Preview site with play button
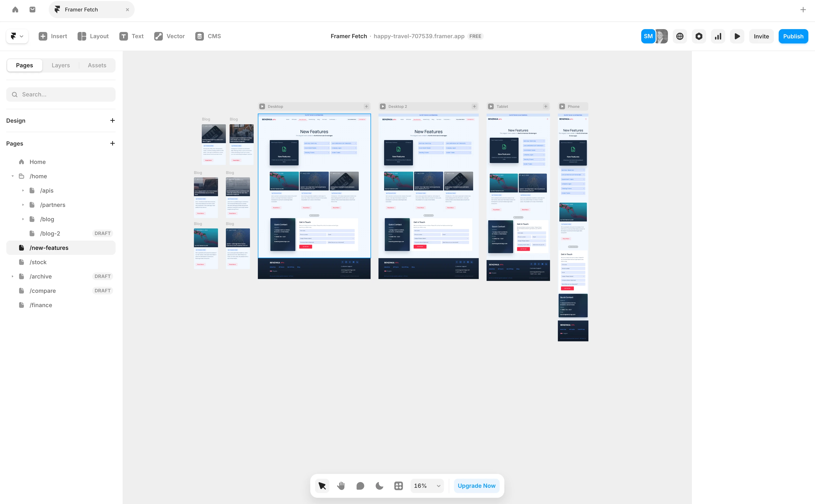Screen dimensions: 815x504 coord(737,36)
